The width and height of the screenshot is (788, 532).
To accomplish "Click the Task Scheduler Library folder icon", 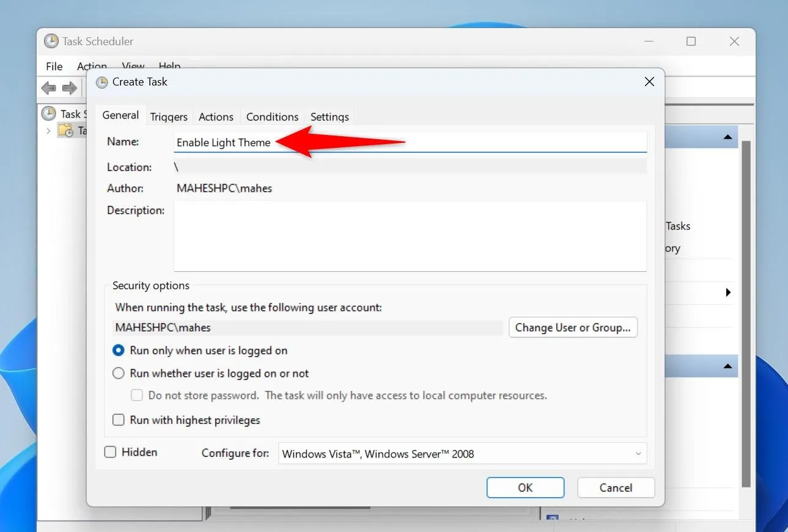I will pos(66,130).
